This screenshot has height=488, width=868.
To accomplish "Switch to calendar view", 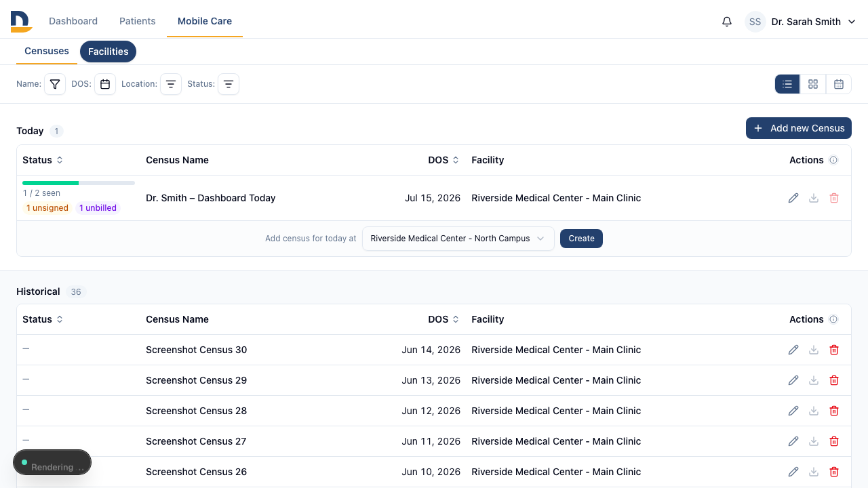I will 839,84.
